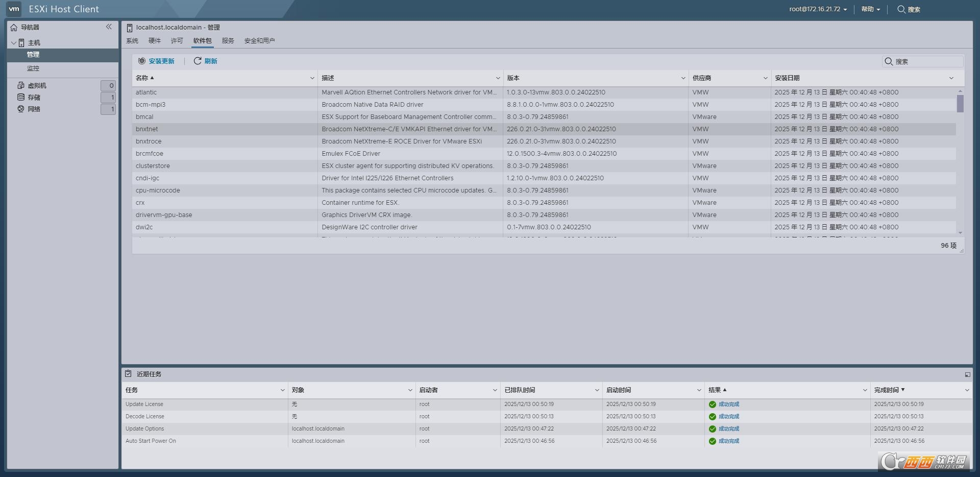Open the root@172.16.21.72 user dropdown

(x=818, y=9)
